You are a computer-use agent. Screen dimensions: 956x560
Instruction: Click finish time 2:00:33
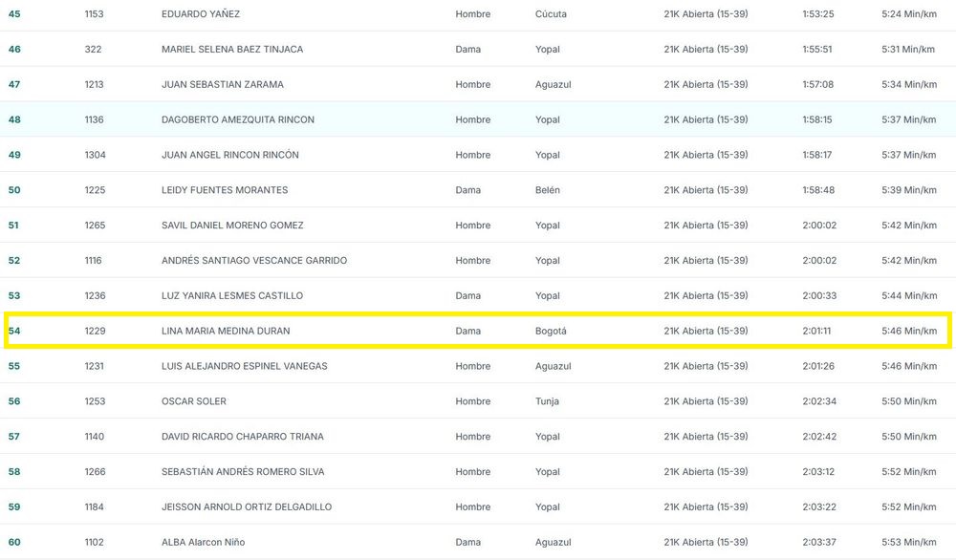tap(818, 296)
